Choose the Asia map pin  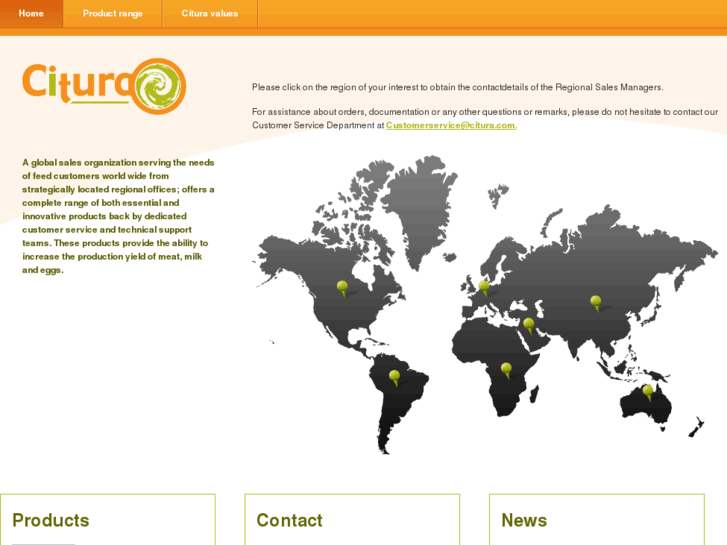pos(596,303)
